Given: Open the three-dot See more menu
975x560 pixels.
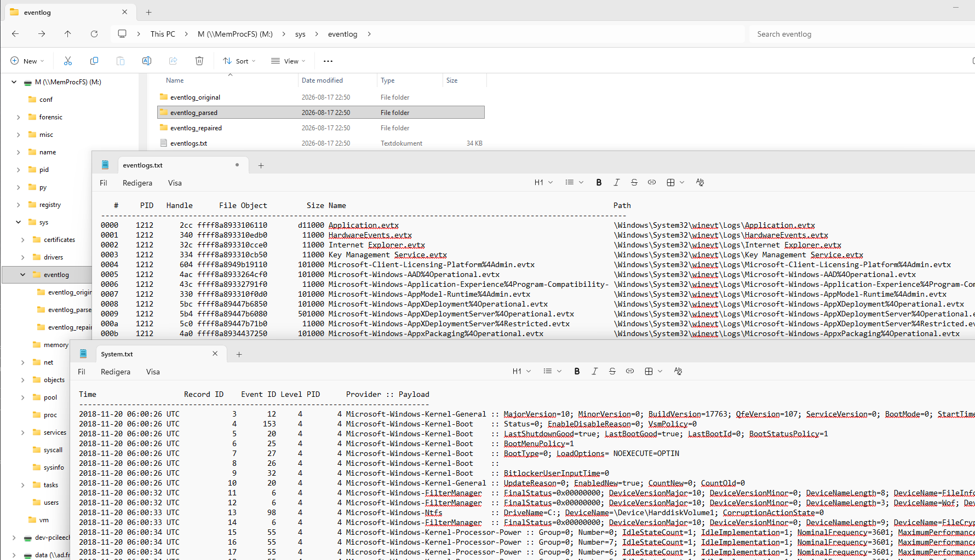Looking at the screenshot, I should point(328,61).
